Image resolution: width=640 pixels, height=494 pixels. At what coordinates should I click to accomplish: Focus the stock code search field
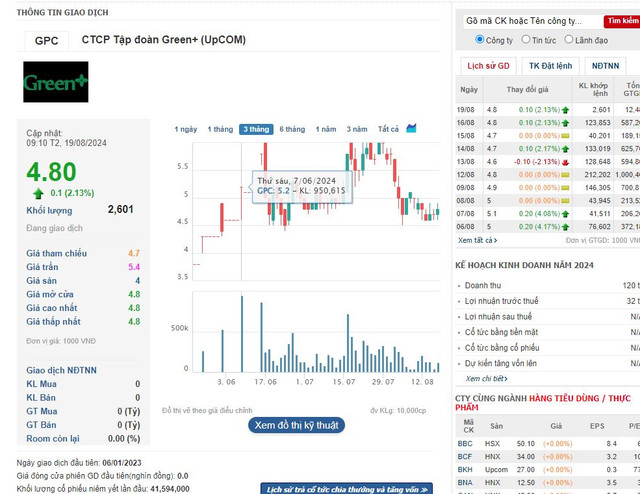533,21
